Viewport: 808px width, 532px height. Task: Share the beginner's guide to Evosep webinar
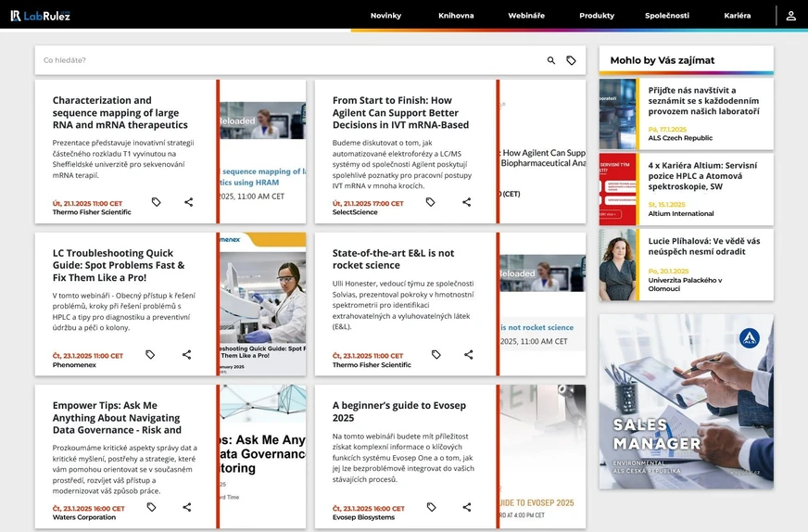(x=467, y=507)
